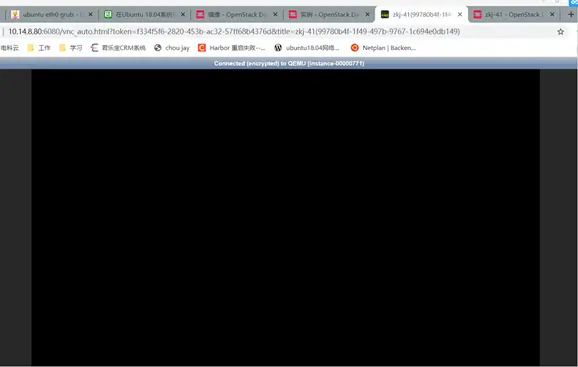The width and height of the screenshot is (578, 367).
Task: Close the '镜像 - OpenStack' tab
Action: (x=275, y=14)
